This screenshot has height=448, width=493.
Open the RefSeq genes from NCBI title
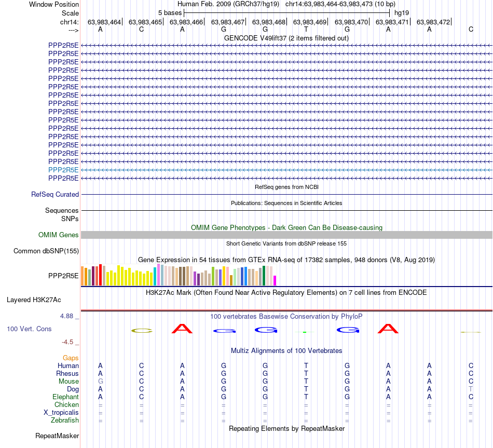[286, 187]
